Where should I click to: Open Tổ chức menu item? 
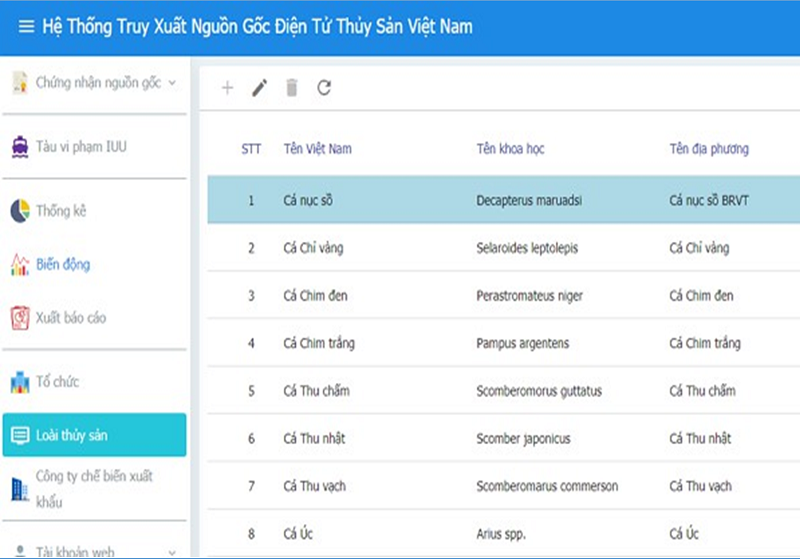pyautogui.click(x=95, y=382)
